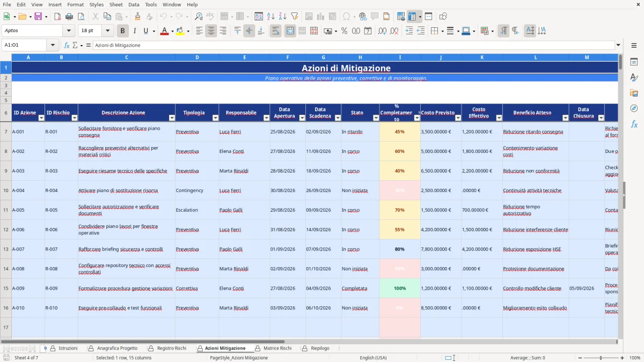The width and height of the screenshot is (644, 362).
Task: Open Print Preview from toolbar
Action: [x=81, y=17]
